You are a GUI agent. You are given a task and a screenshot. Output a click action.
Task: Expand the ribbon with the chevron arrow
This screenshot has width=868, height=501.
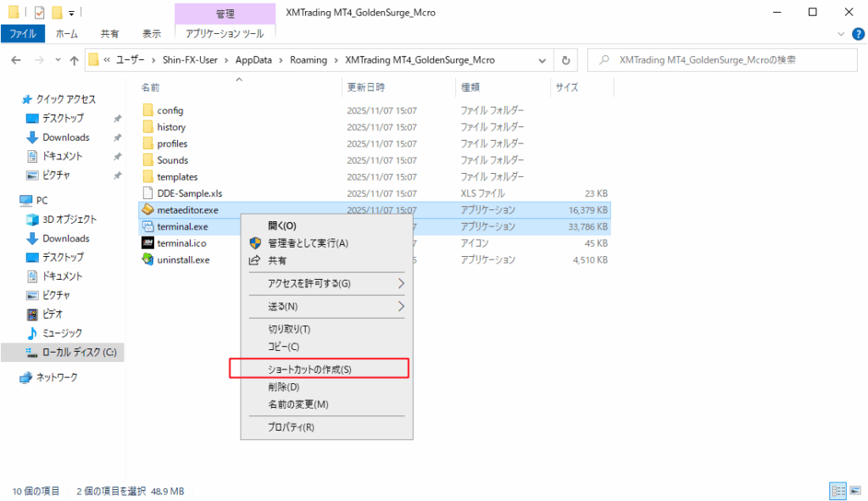pos(841,34)
